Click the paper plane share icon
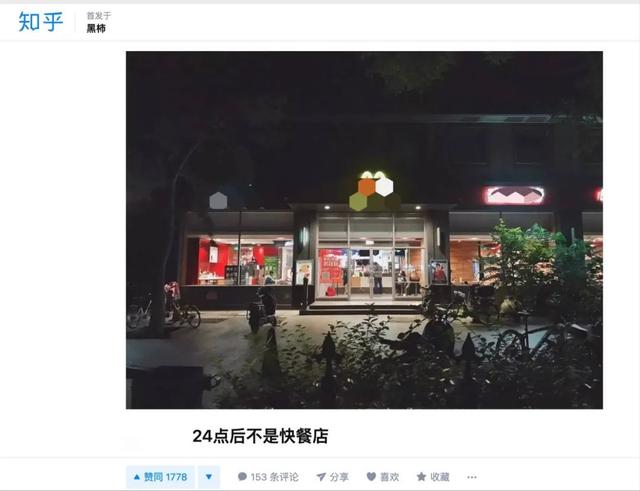 pos(321,477)
